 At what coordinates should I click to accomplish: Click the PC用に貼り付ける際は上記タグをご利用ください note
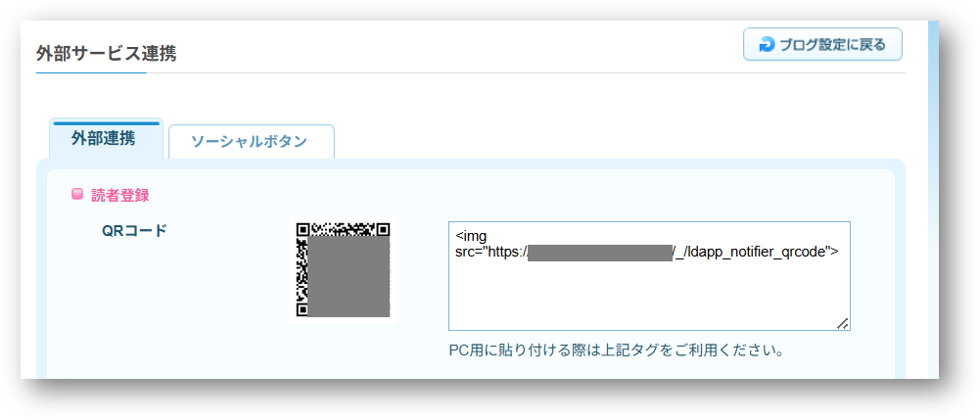[617, 350]
